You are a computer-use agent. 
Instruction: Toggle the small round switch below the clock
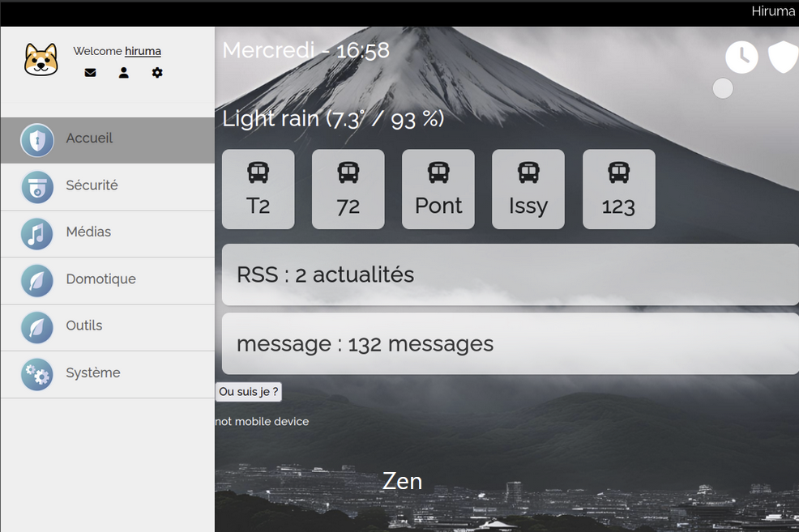pos(723,88)
